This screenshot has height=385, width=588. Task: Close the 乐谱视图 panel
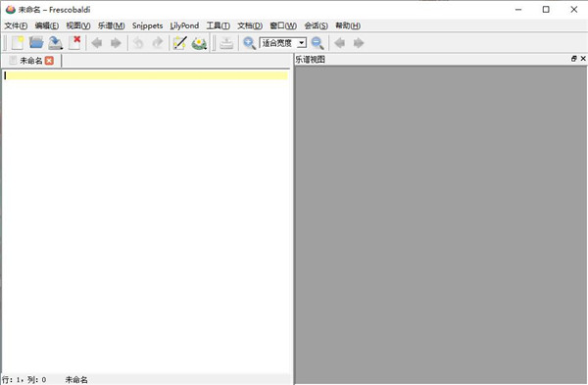pyautogui.click(x=583, y=59)
